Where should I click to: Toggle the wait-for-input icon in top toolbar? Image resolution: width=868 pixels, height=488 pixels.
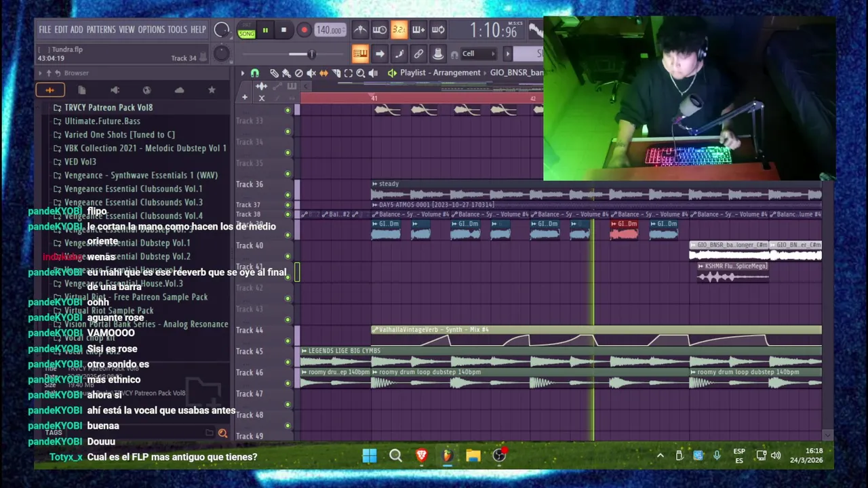pos(380,30)
